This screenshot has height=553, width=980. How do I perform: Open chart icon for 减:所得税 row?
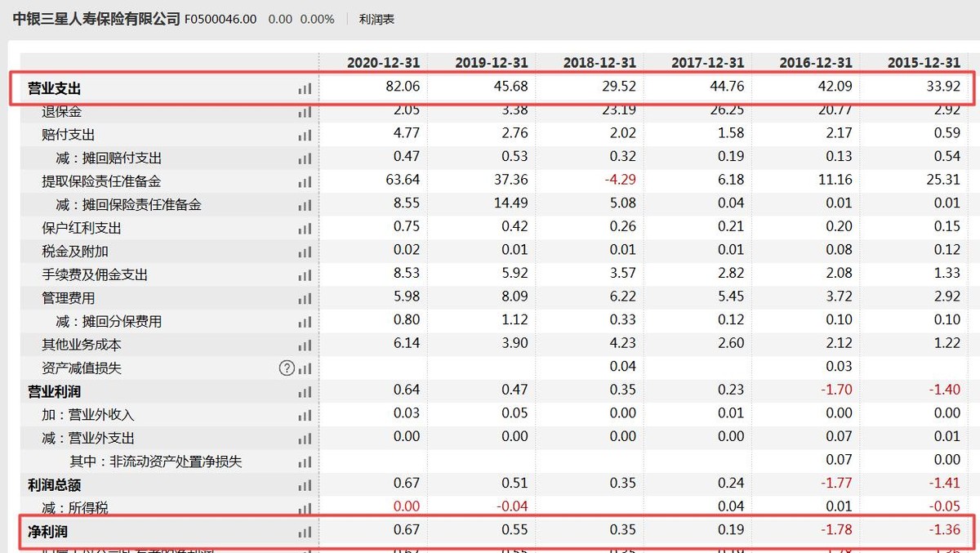pos(305,509)
